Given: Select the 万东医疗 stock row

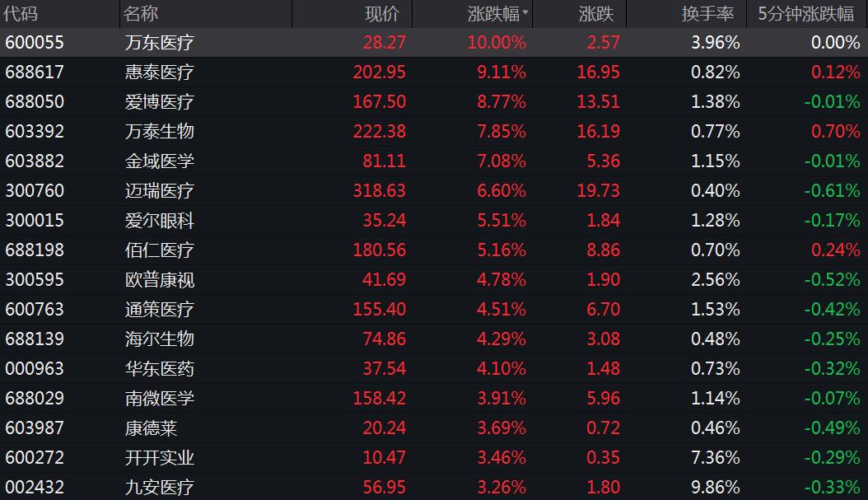Looking at the screenshot, I should point(434,43).
